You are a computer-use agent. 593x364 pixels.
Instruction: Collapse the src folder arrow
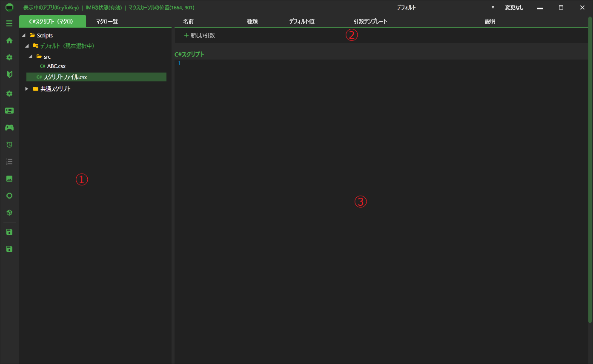pos(30,57)
